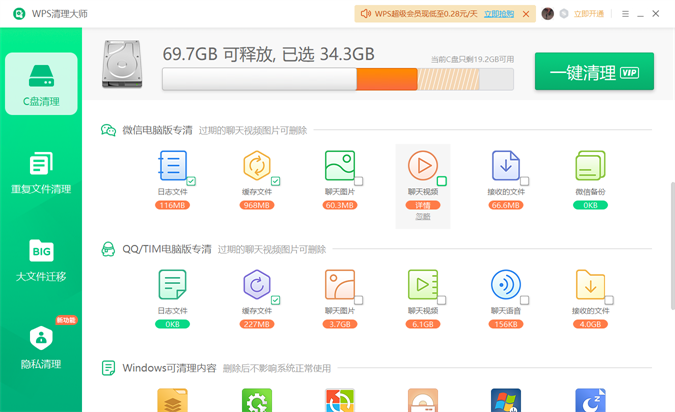
Task: Click the C drive usage progress bar
Action: click(x=337, y=79)
